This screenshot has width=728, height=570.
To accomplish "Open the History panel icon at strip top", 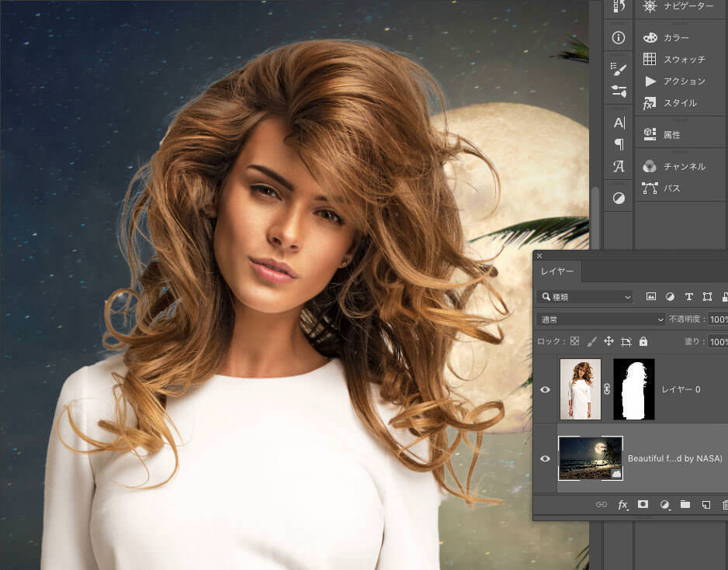I will 619,6.
